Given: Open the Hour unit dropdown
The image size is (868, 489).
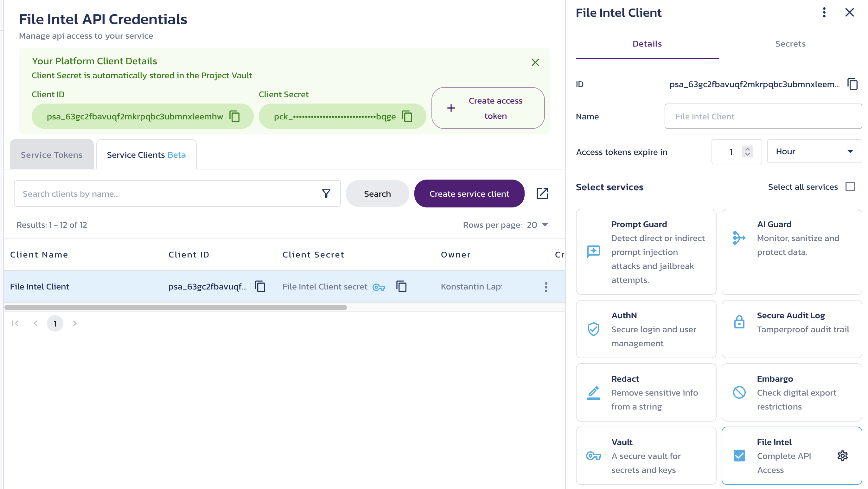Looking at the screenshot, I should [814, 152].
